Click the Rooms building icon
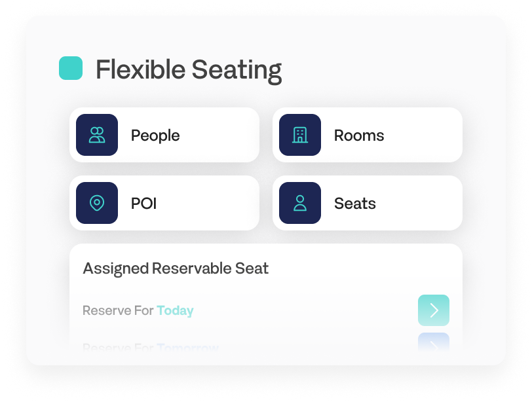This screenshot has width=532, height=402. pos(300,135)
